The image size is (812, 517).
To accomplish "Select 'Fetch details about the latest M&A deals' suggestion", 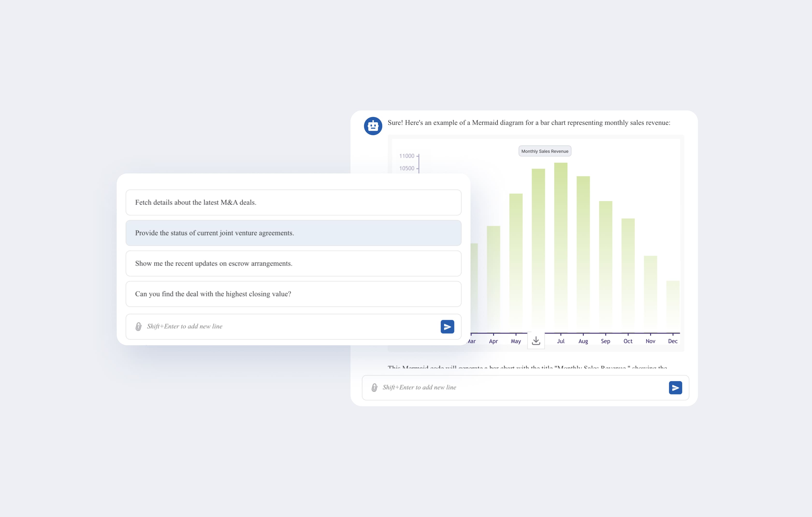I will (293, 202).
